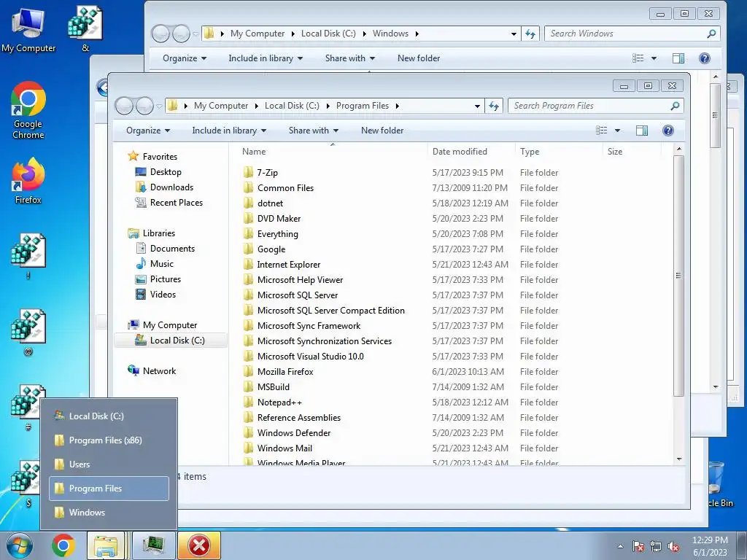Click the network tray icon
This screenshot has width=747, height=560.
pos(656,546)
